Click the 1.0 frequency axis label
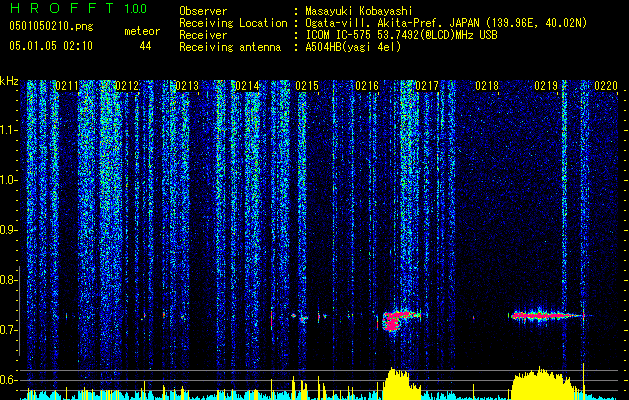The height and width of the screenshot is (400, 629). pyautogui.click(x=8, y=180)
